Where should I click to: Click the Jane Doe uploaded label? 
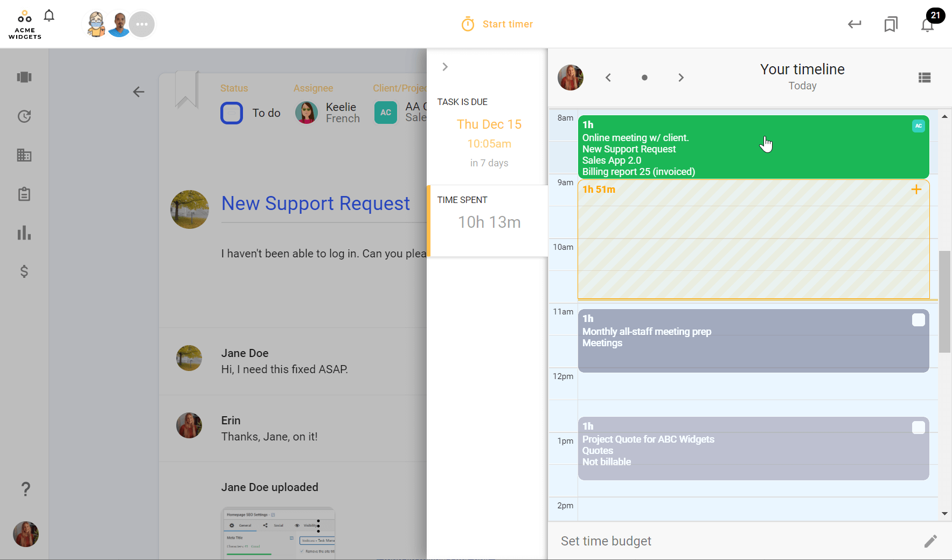click(x=269, y=487)
